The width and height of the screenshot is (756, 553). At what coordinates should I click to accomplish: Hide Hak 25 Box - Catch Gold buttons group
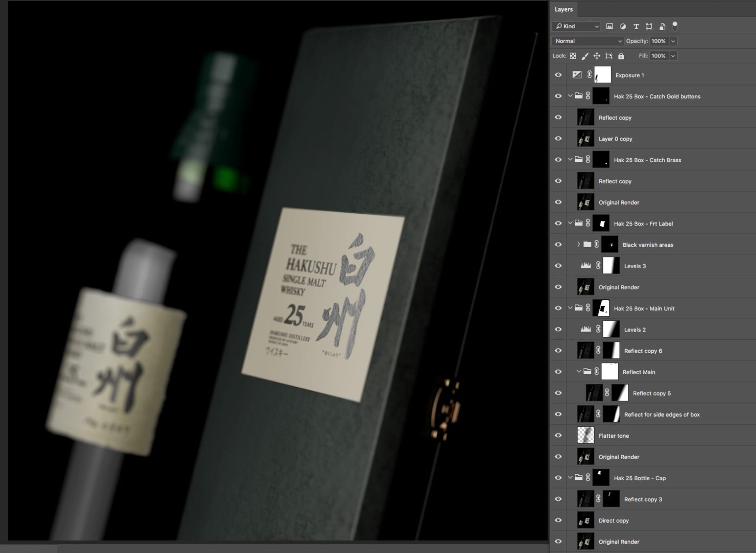coord(558,96)
